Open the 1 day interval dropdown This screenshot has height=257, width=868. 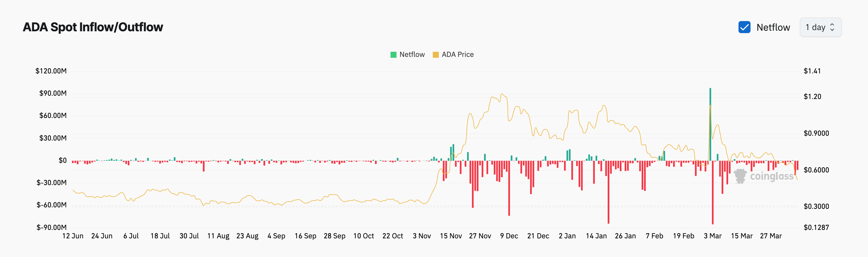[x=820, y=27]
